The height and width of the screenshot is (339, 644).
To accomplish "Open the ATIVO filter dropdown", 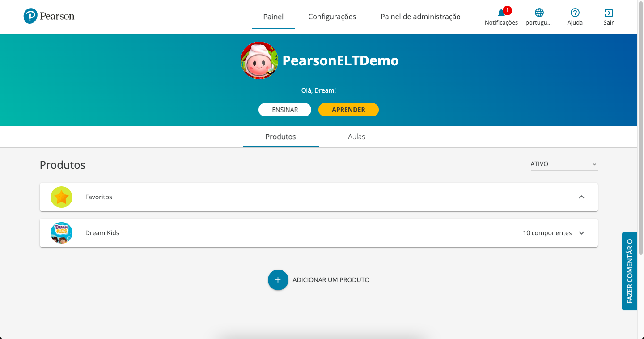I will click(x=563, y=164).
